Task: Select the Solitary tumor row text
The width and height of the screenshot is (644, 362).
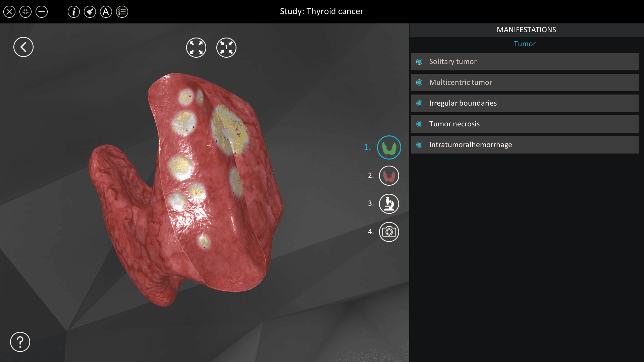Action: [x=453, y=62]
